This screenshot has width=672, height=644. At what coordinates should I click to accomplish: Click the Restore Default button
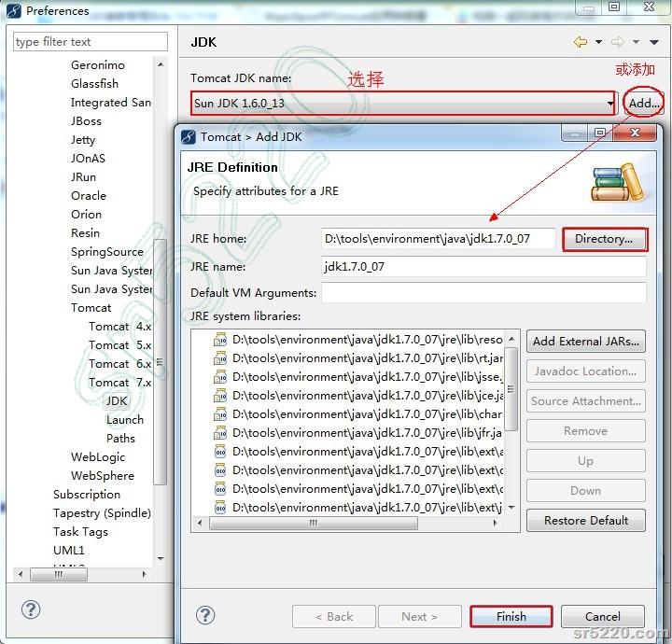click(586, 521)
